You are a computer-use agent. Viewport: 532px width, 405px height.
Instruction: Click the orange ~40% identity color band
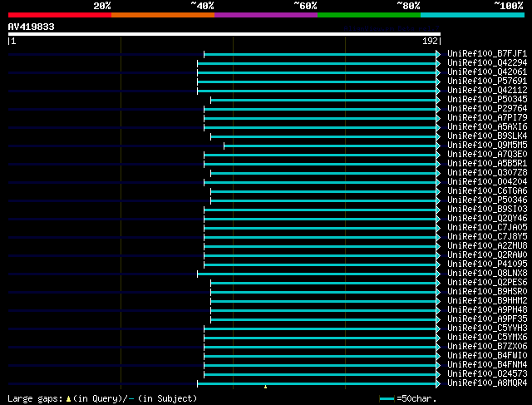pos(163,15)
